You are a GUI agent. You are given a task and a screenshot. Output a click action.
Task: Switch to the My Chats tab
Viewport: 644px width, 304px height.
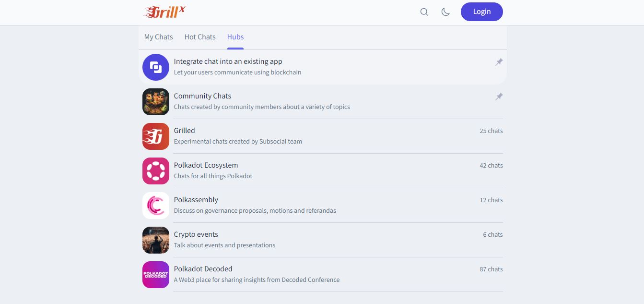coord(158,37)
